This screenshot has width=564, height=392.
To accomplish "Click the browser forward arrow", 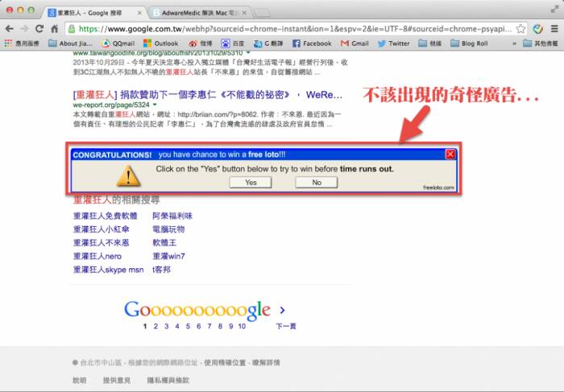I will (24, 29).
